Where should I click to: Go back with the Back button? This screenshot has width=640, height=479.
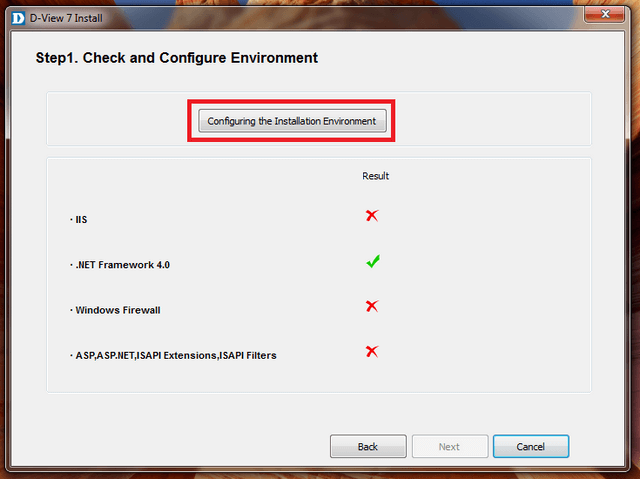coord(368,446)
